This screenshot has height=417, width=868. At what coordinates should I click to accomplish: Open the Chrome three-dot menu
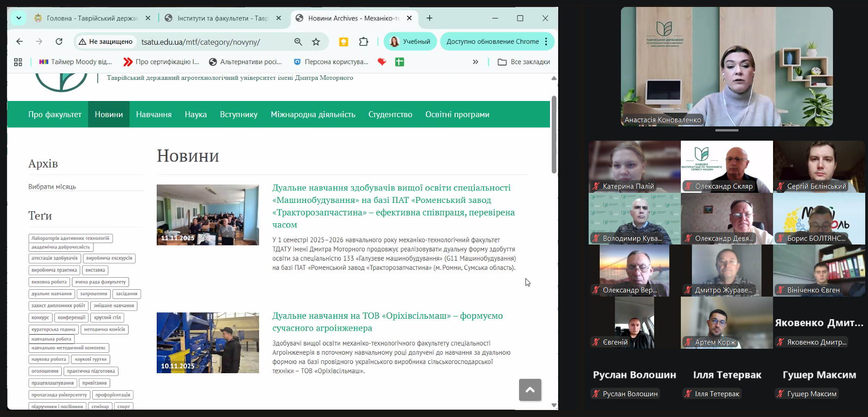(546, 42)
